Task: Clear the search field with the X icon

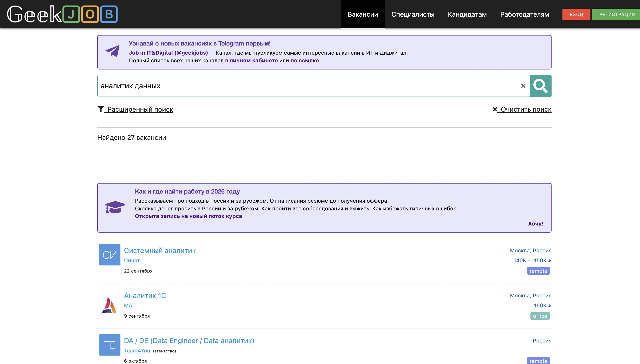Action: 523,86
